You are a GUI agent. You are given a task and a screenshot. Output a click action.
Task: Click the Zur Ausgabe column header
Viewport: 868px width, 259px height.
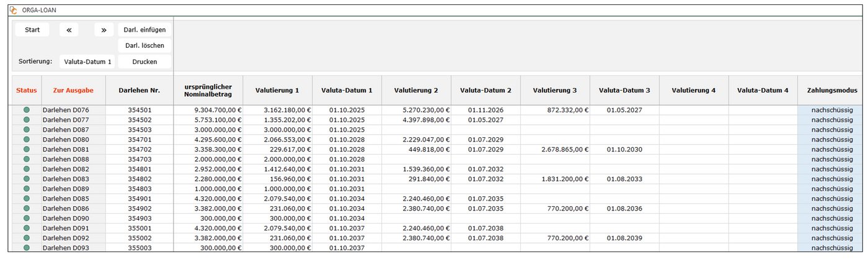[x=73, y=90]
